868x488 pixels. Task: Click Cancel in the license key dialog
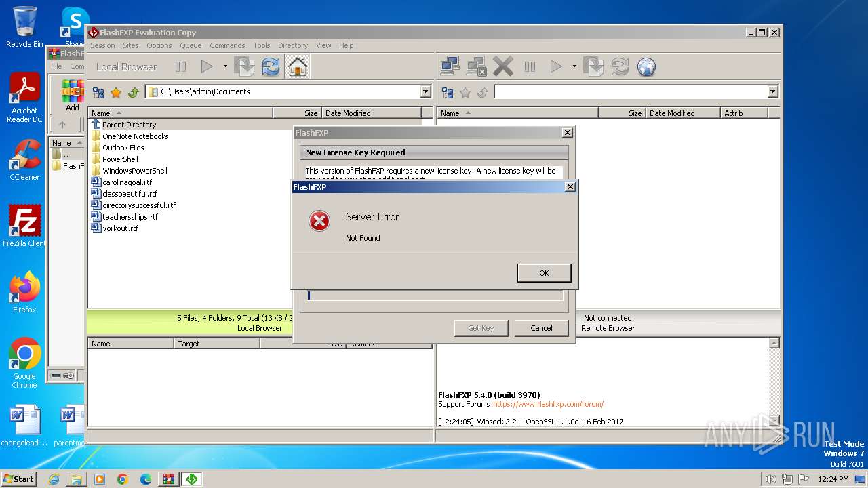point(541,328)
